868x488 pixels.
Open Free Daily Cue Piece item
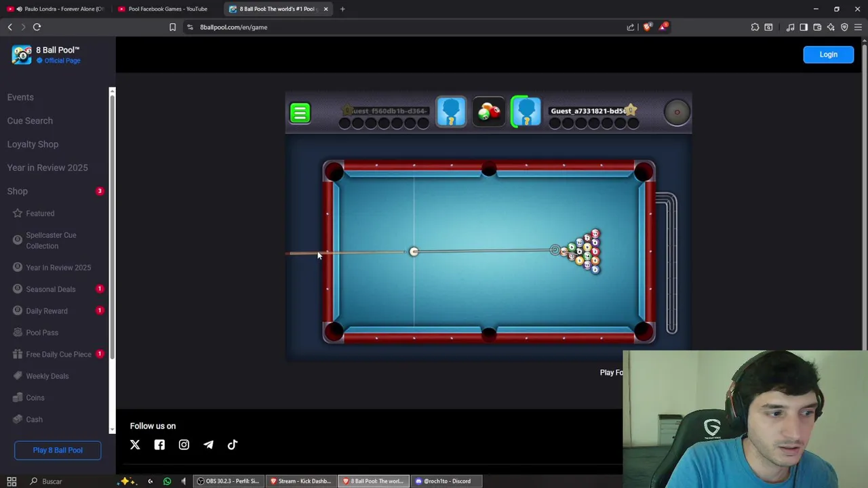pyautogui.click(x=58, y=354)
